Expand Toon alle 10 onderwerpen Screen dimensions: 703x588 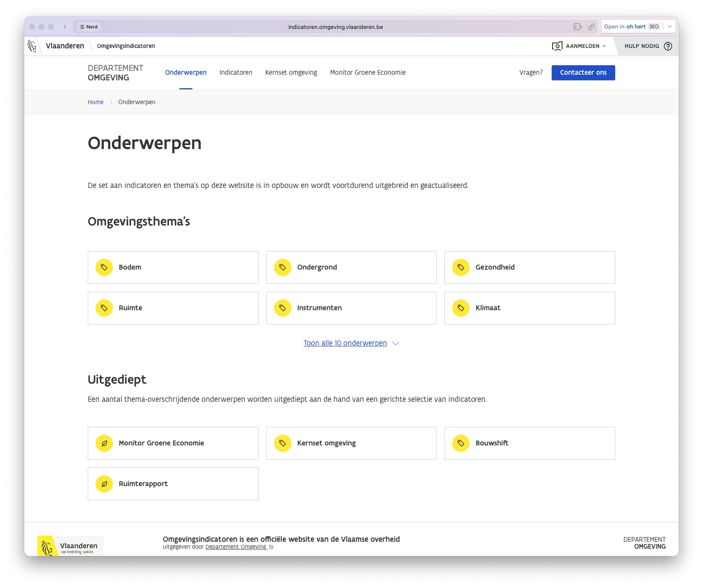coord(351,343)
